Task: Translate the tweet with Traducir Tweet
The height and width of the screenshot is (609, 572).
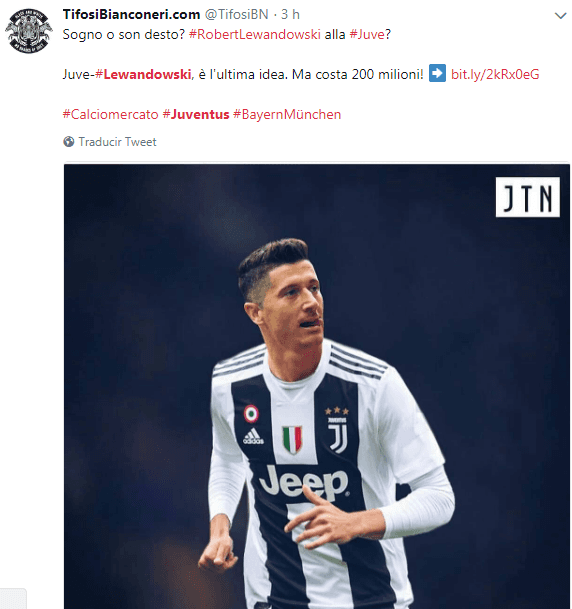Action: point(117,142)
